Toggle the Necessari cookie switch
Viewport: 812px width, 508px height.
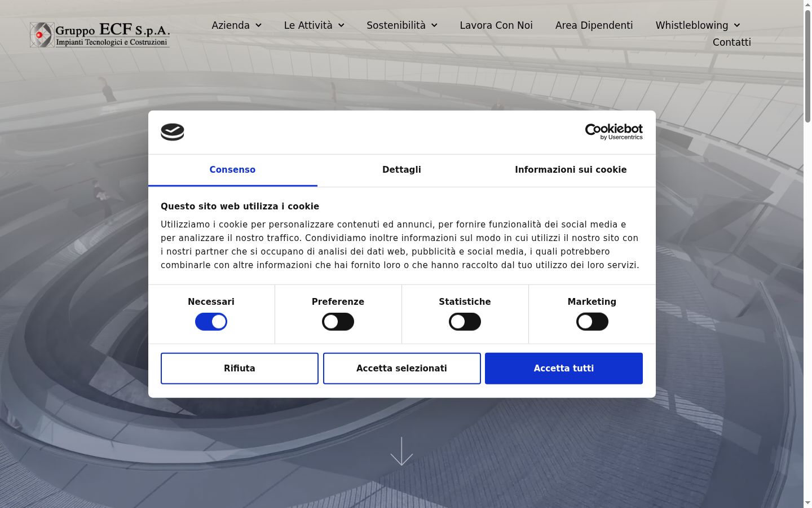[211, 322]
